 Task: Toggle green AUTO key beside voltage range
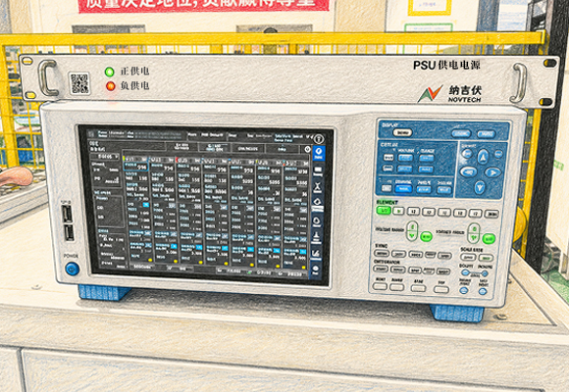489,238
